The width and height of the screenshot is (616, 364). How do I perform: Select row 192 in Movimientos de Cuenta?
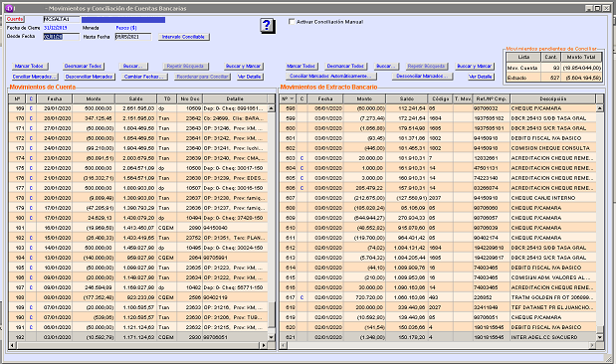coord(138,337)
